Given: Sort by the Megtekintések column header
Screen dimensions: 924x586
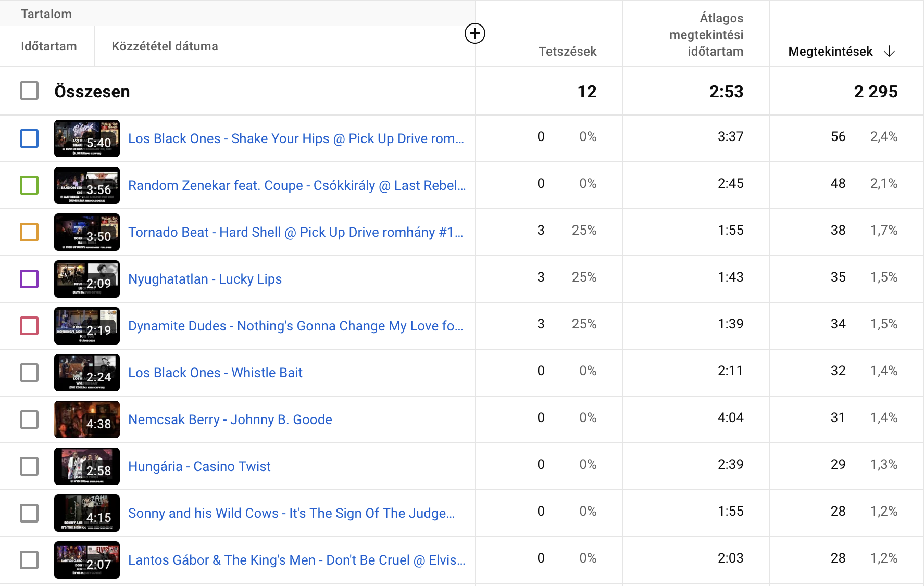Looking at the screenshot, I should [830, 52].
